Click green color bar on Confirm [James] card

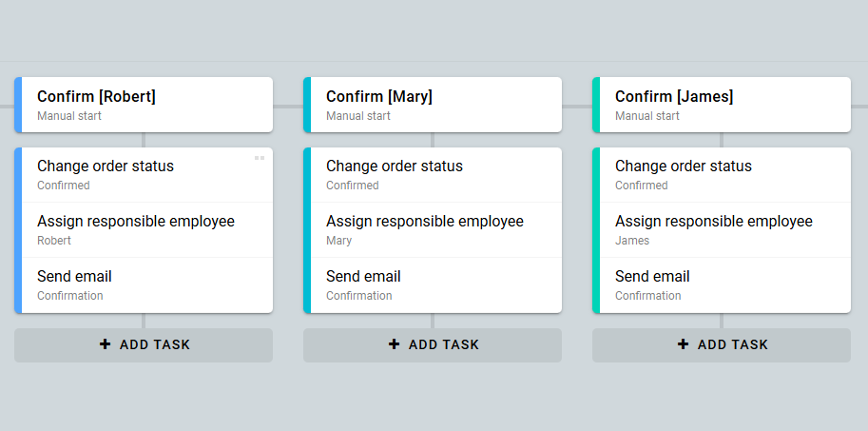click(x=596, y=105)
